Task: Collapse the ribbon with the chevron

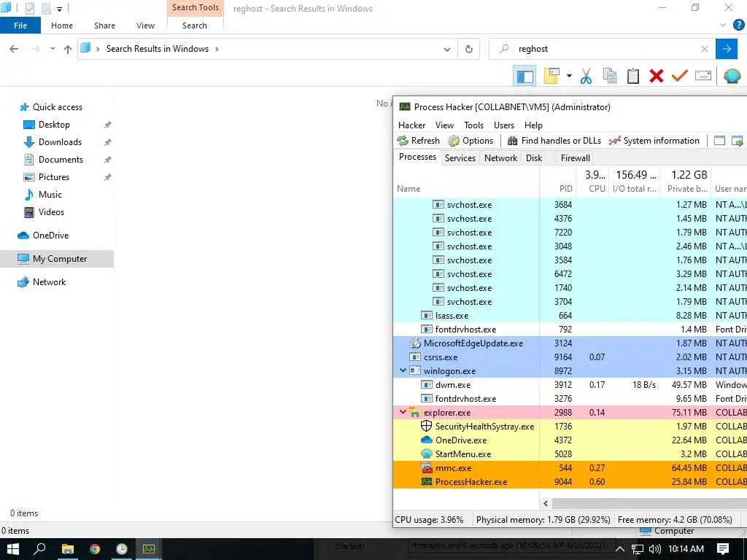Action: (x=723, y=26)
